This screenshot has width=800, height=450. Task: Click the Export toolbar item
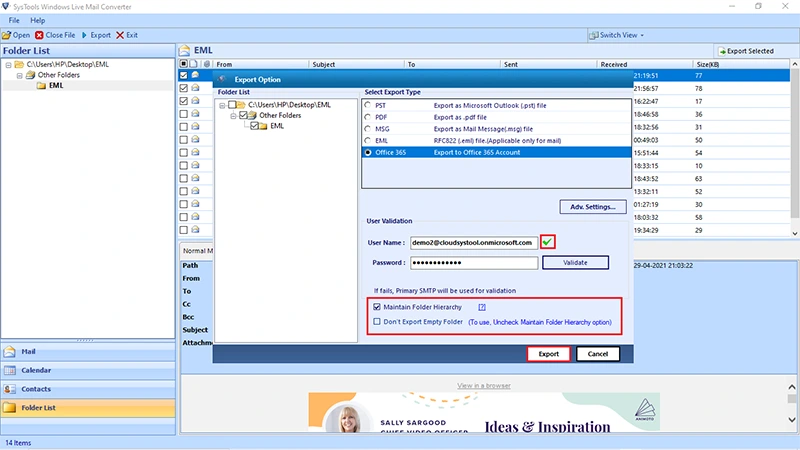pos(96,35)
